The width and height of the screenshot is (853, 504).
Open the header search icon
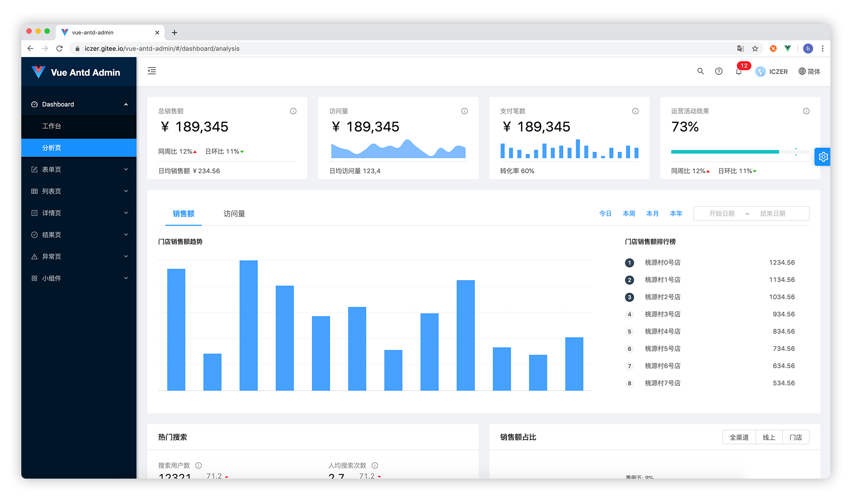pyautogui.click(x=700, y=71)
